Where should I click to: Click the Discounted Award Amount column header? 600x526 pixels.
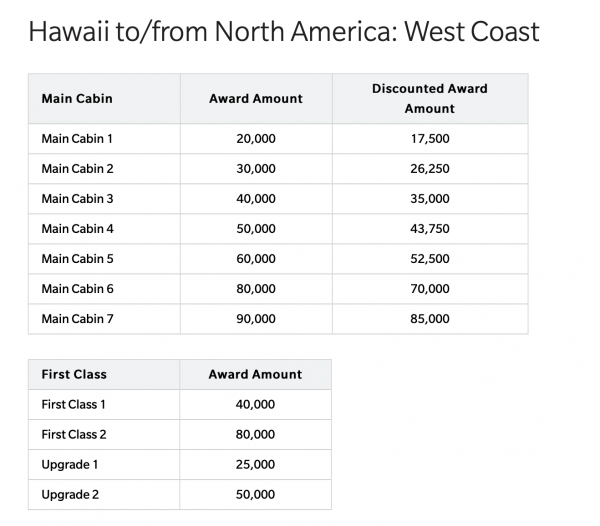429,98
